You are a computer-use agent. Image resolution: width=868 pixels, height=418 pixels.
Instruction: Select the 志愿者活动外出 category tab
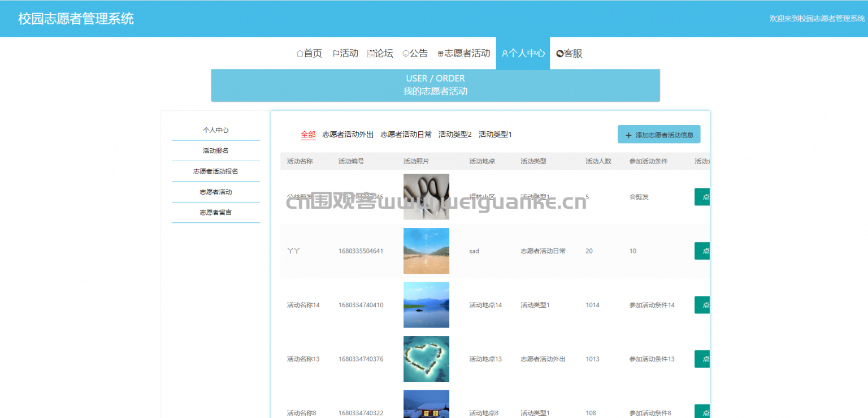click(x=347, y=134)
